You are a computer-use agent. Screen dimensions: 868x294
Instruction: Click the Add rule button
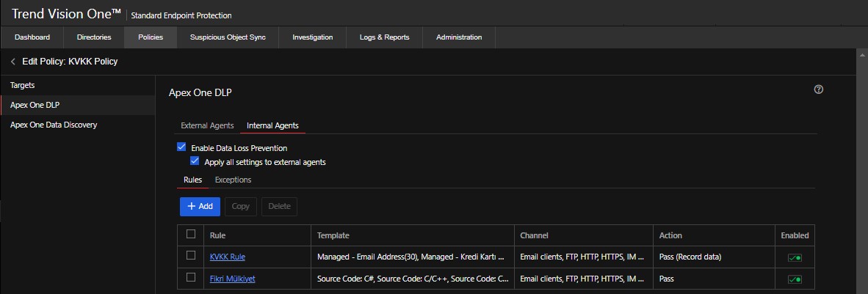click(x=200, y=206)
